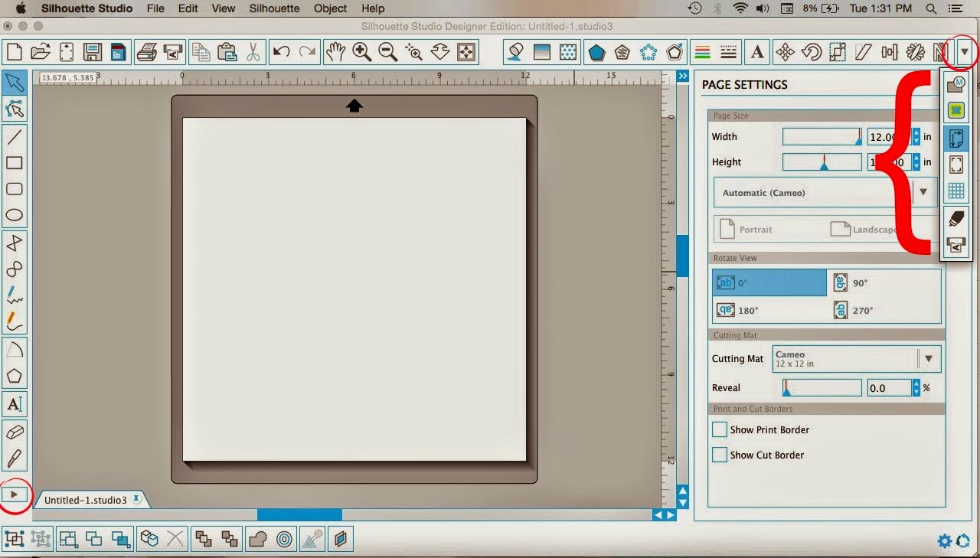Click the Save floppy disk icon
The width and height of the screenshot is (980, 558).
pyautogui.click(x=93, y=52)
